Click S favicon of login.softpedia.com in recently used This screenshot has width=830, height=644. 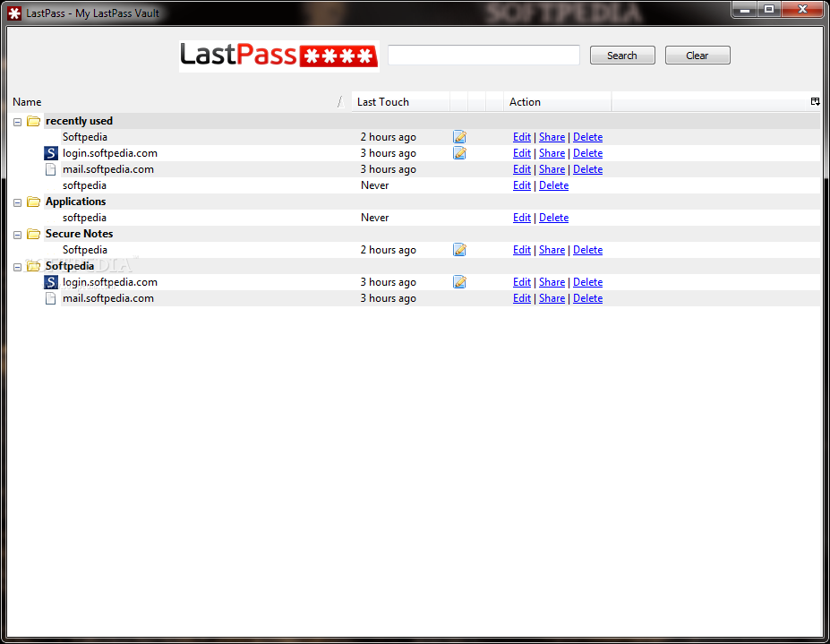(x=50, y=153)
